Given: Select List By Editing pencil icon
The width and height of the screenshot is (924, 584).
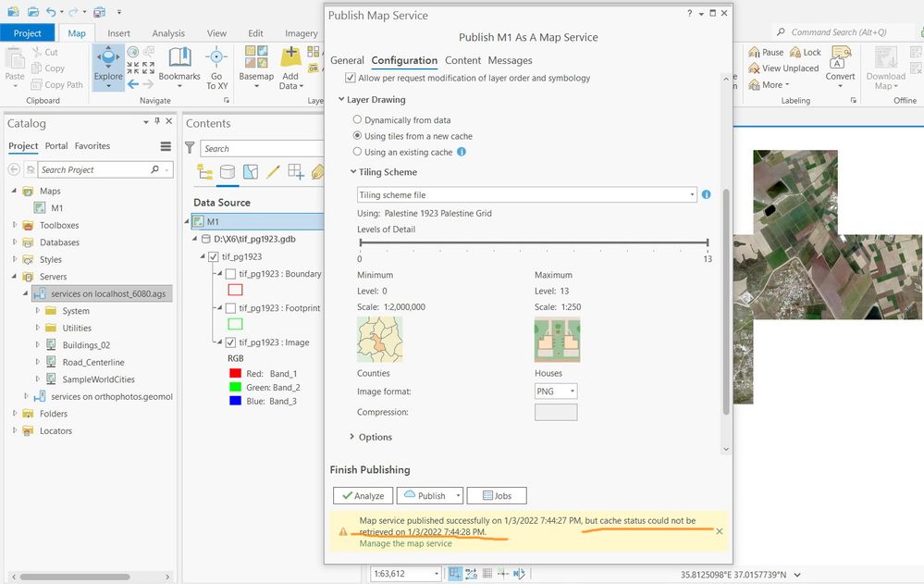Looking at the screenshot, I should click(273, 171).
